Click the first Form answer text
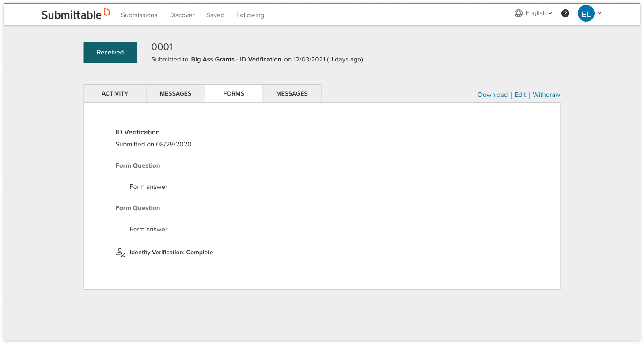 pyautogui.click(x=148, y=187)
